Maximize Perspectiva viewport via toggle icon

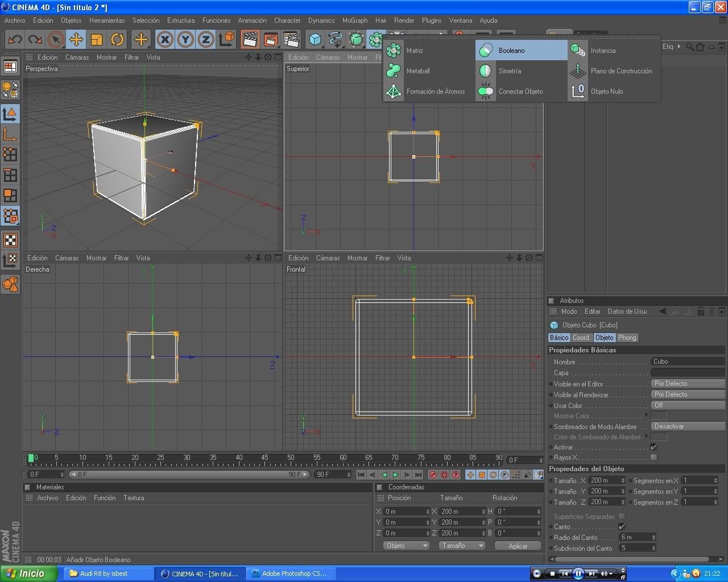278,57
